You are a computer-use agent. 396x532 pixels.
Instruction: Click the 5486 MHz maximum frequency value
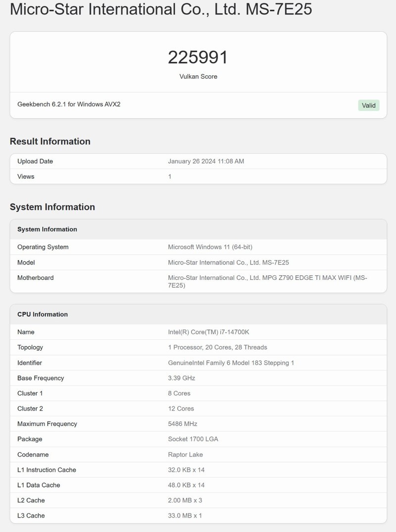pyautogui.click(x=183, y=424)
